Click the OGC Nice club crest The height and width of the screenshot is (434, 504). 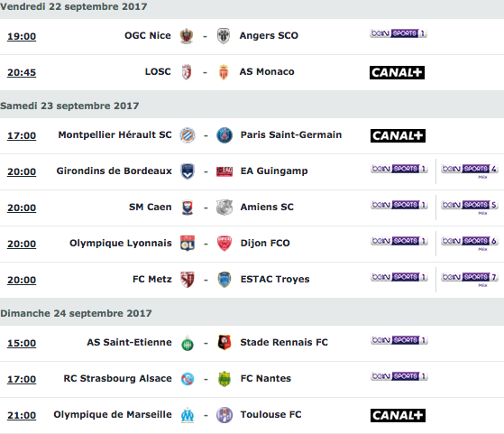point(187,36)
